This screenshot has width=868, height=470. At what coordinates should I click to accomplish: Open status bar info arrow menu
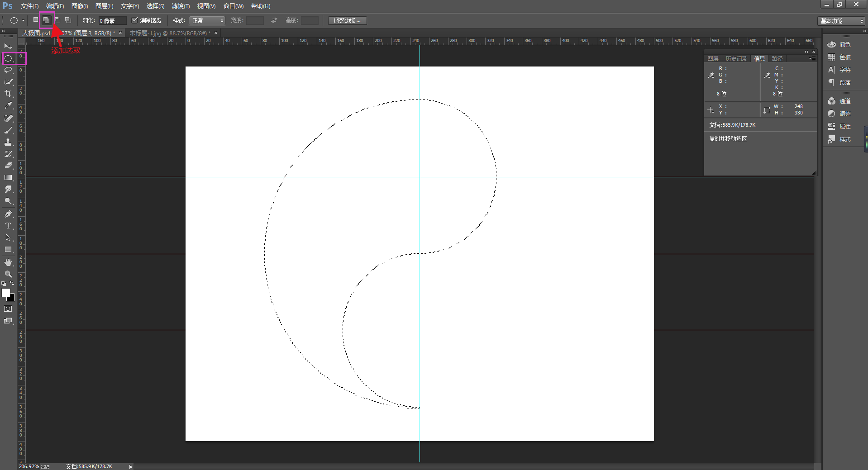pyautogui.click(x=130, y=467)
